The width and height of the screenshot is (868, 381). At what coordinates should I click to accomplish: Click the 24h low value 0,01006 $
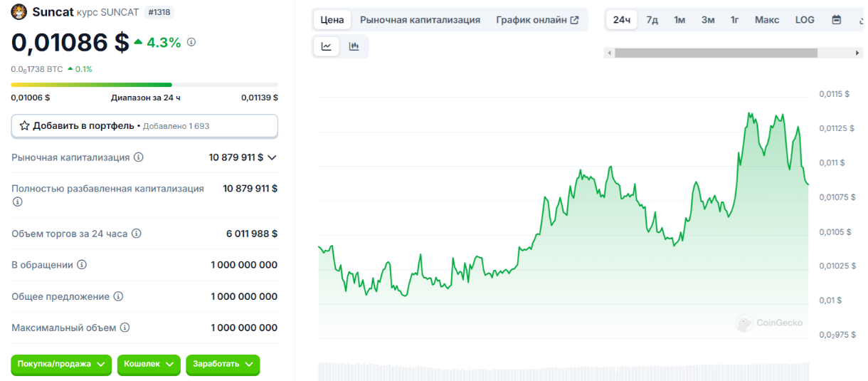(x=31, y=98)
